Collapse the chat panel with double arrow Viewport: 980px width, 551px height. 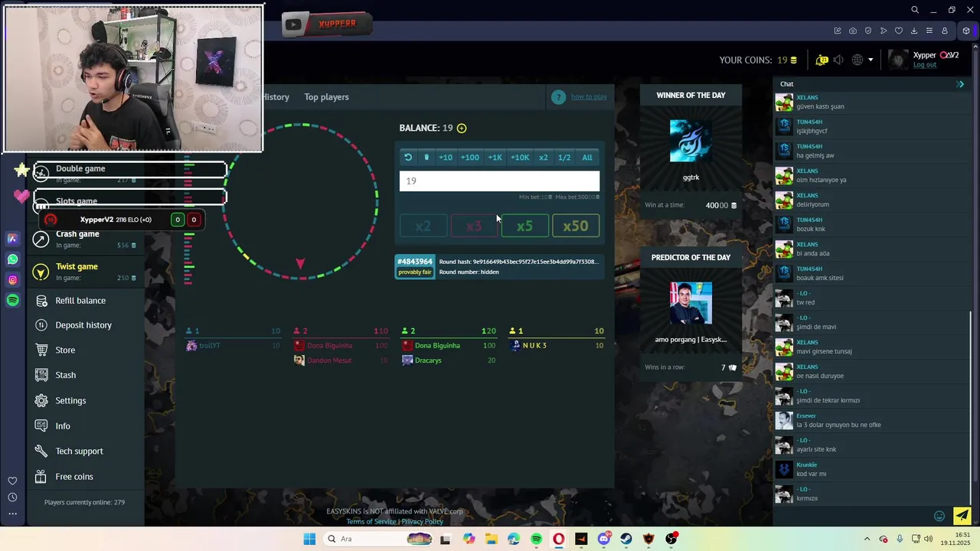coord(961,84)
